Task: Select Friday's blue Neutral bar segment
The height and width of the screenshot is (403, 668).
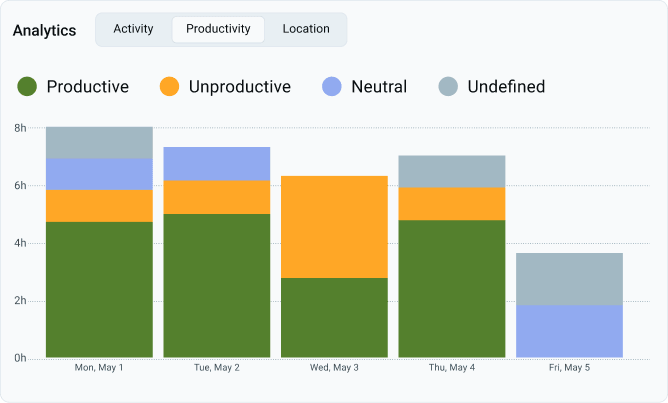Action: (x=570, y=331)
